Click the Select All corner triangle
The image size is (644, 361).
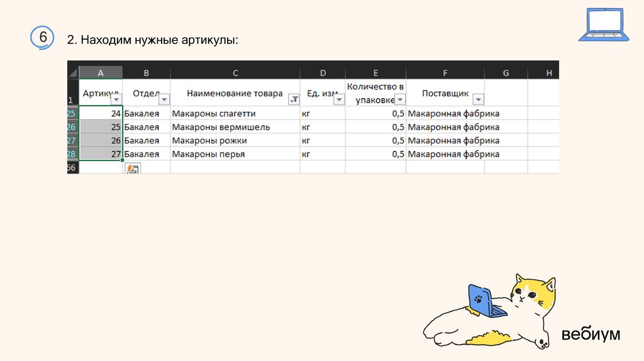73,73
